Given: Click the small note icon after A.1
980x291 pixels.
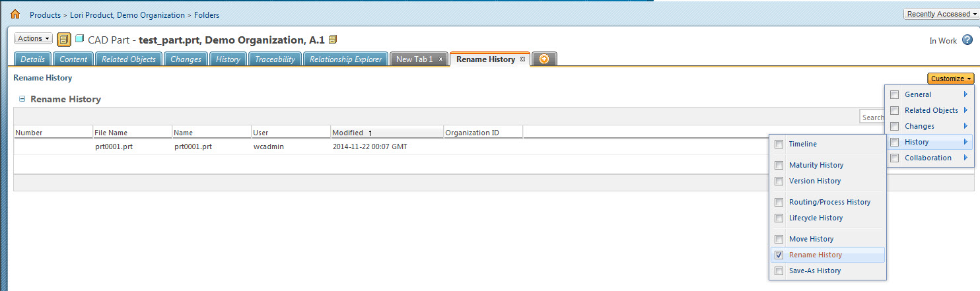Looking at the screenshot, I should tap(333, 40).
